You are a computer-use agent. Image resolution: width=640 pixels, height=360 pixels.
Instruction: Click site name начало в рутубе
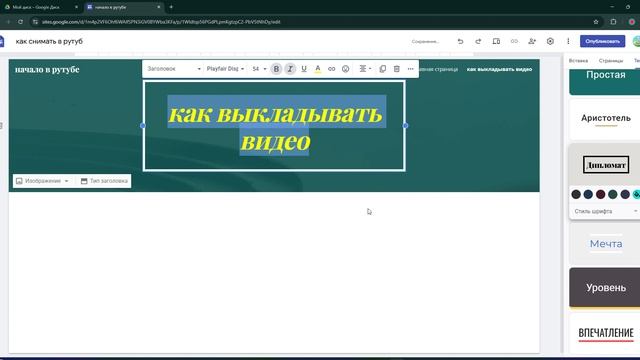(x=47, y=69)
